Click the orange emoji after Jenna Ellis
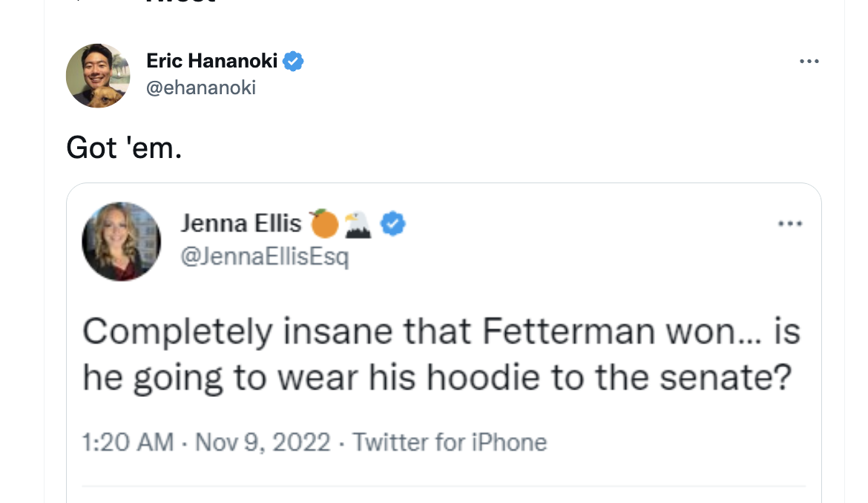The height and width of the screenshot is (503, 868). click(x=324, y=223)
